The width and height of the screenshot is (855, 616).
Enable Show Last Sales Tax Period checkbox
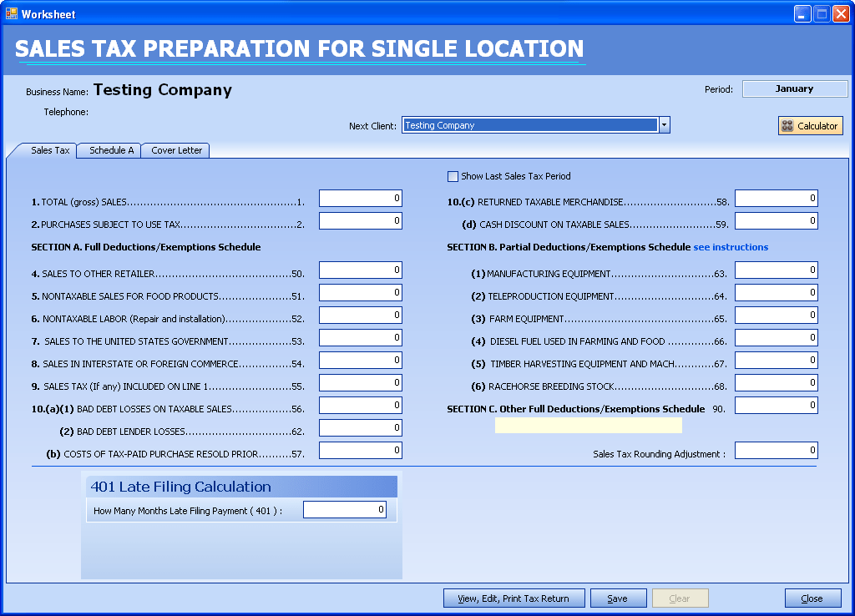coord(453,176)
